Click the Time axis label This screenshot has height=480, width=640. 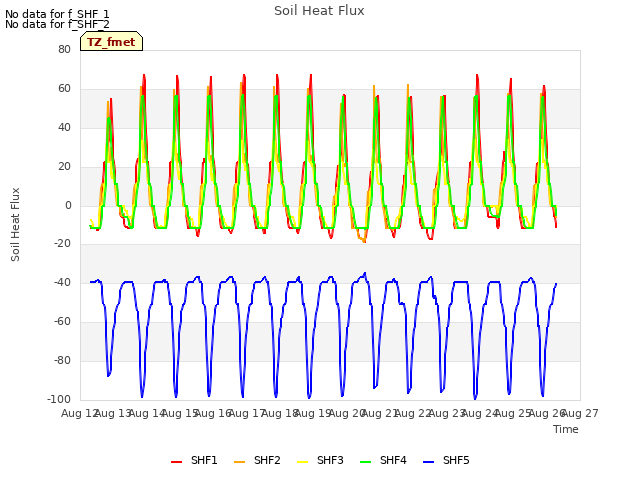pos(566,429)
